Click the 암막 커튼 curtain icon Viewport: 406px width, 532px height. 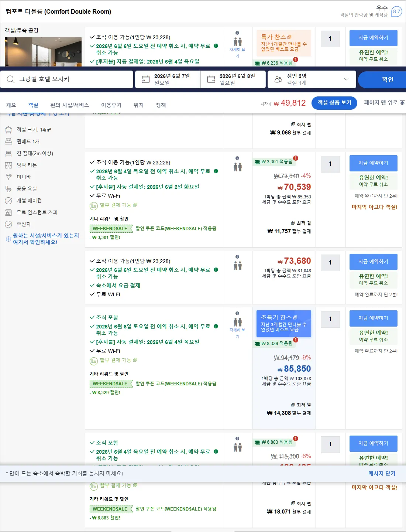click(8, 165)
